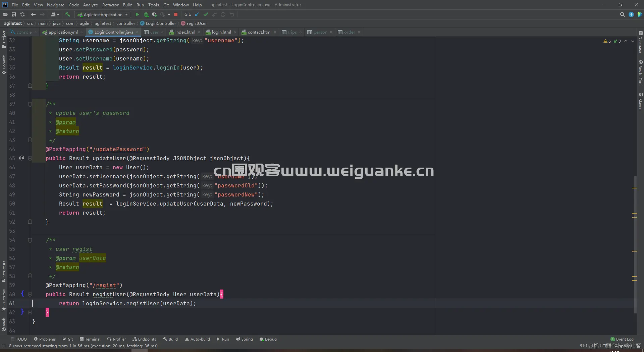Image resolution: width=644 pixels, height=352 pixels.
Task: Open the Navigate menu
Action: click(55, 5)
